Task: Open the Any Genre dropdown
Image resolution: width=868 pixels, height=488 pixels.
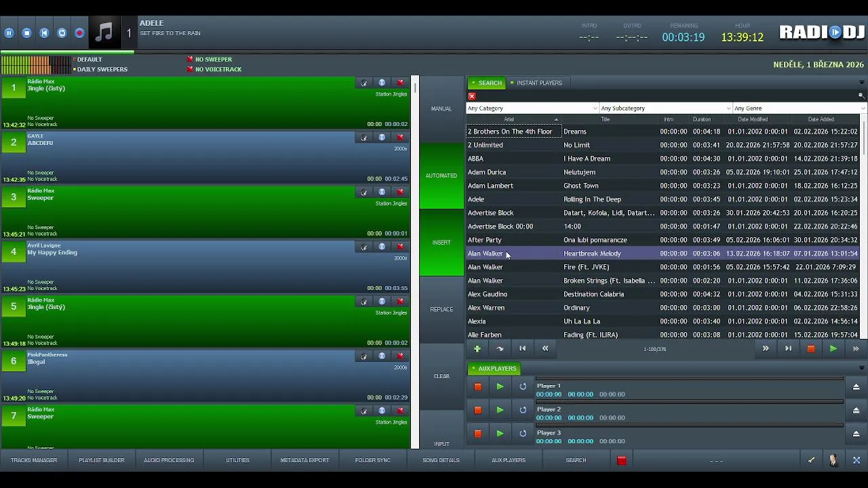Action: (x=800, y=108)
